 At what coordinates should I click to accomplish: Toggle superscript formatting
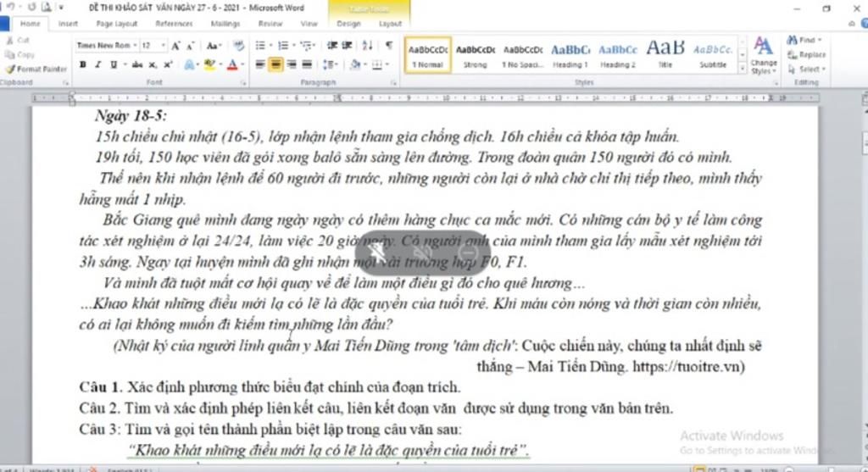[x=168, y=64]
